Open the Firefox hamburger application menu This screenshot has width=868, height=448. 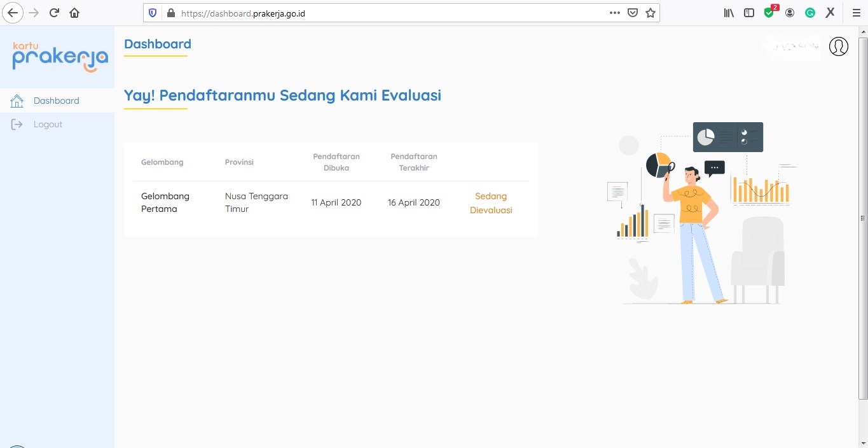[x=856, y=13]
